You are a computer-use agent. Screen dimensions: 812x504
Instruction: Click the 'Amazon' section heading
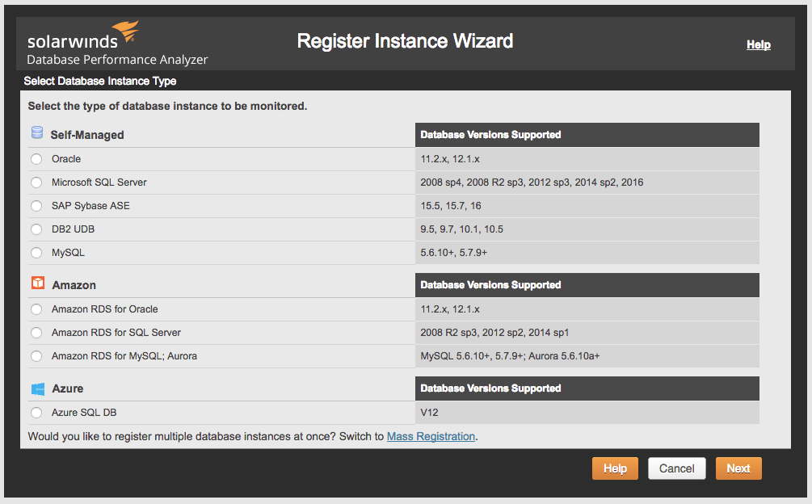(74, 285)
